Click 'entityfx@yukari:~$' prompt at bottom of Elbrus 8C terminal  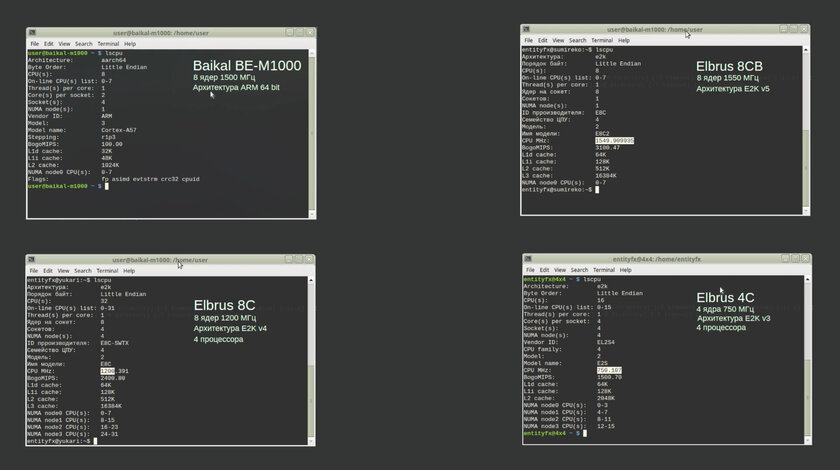(59, 441)
